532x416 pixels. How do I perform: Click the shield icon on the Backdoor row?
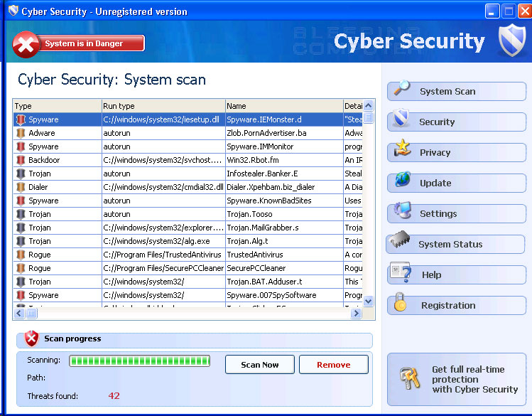(21, 160)
